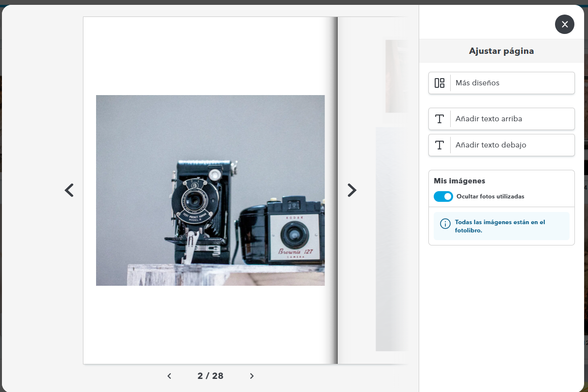Go to previous page using large left arrow
The width and height of the screenshot is (588, 392).
[x=69, y=190]
